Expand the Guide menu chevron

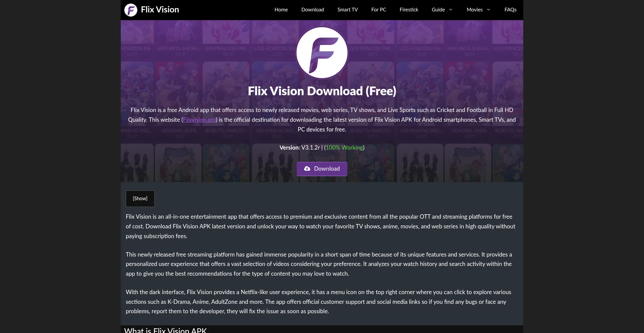click(451, 10)
